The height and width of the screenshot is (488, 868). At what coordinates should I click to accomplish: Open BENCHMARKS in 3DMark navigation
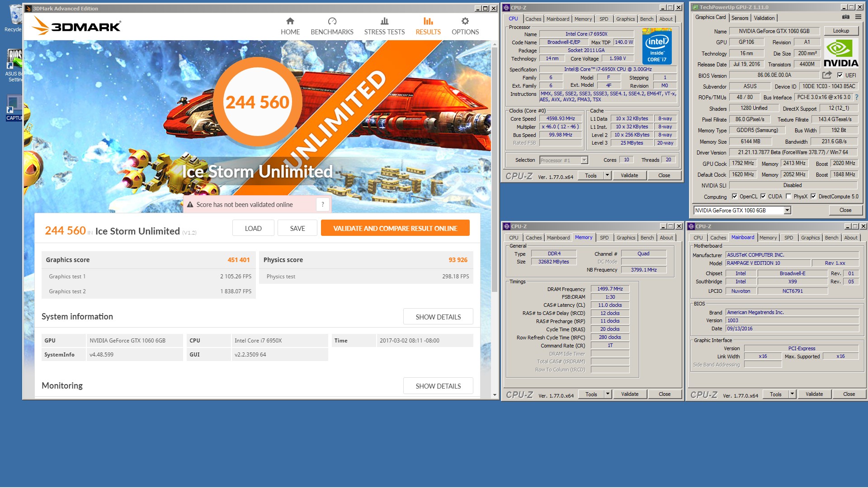pyautogui.click(x=332, y=26)
